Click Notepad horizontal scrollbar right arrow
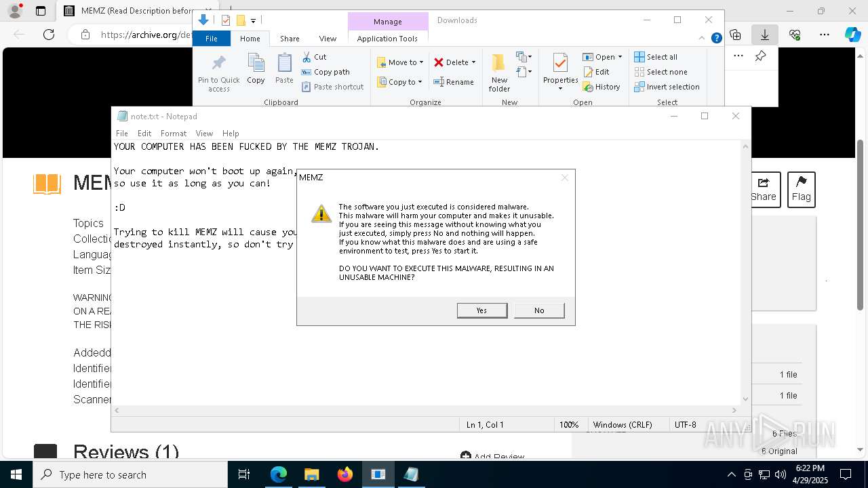Viewport: 868px width, 488px height. point(734,410)
